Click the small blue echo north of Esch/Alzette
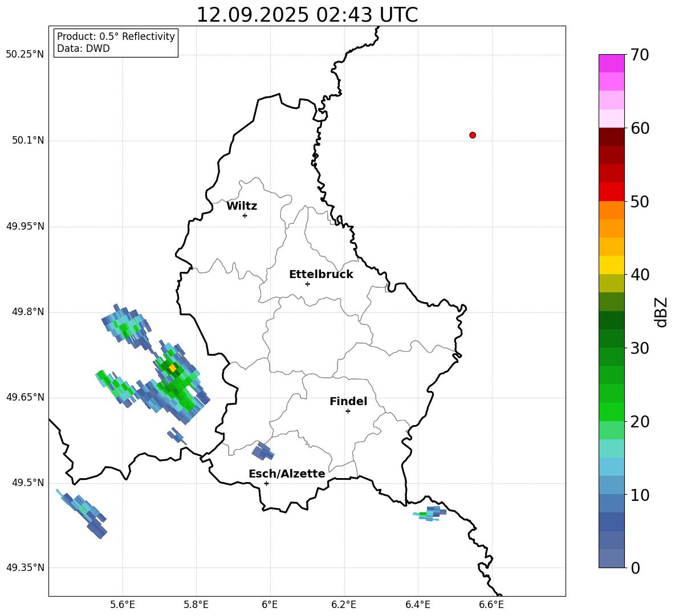This screenshot has width=675, height=616. click(x=263, y=451)
